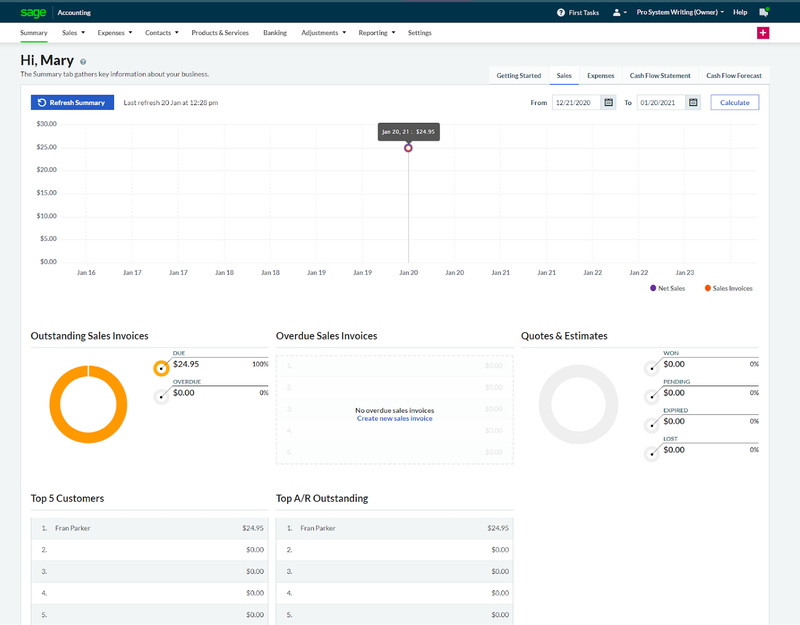Open the To date calendar picker

click(693, 103)
